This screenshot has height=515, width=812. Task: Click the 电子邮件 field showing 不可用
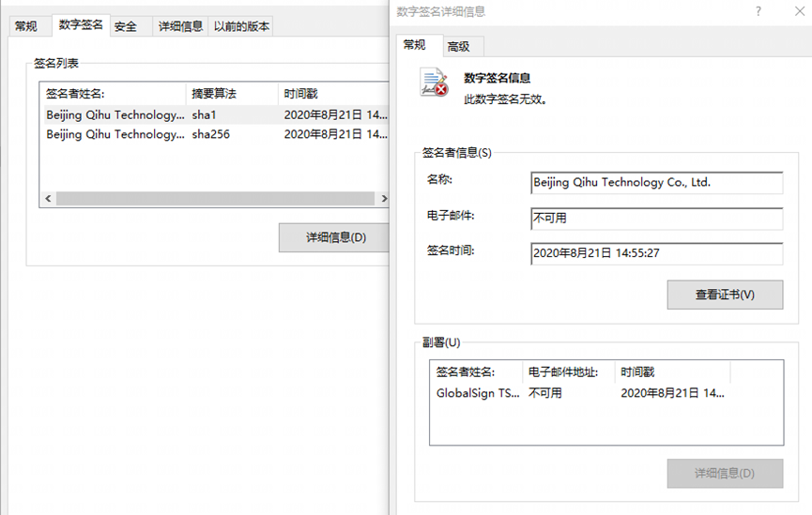pos(657,219)
